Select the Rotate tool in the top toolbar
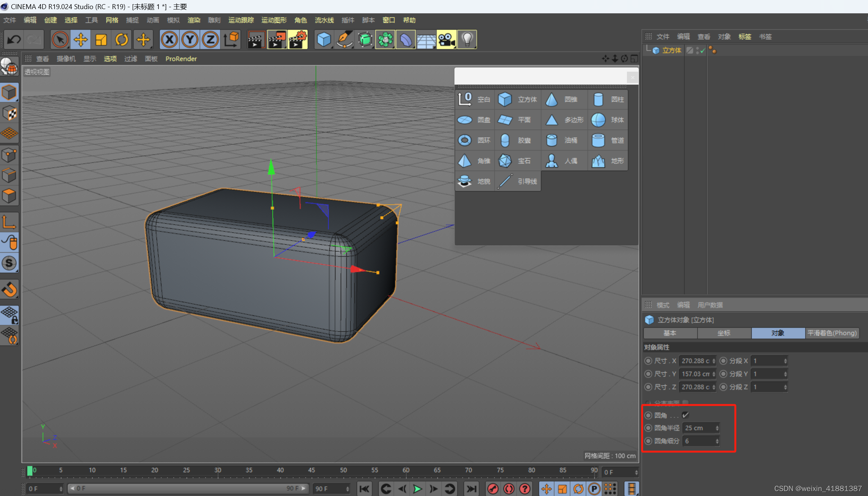868x496 pixels. click(x=122, y=40)
